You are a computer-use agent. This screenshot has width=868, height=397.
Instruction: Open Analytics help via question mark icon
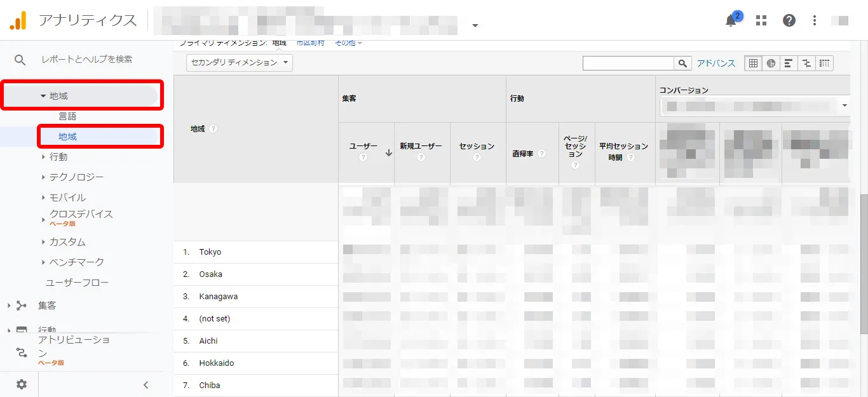point(789,20)
